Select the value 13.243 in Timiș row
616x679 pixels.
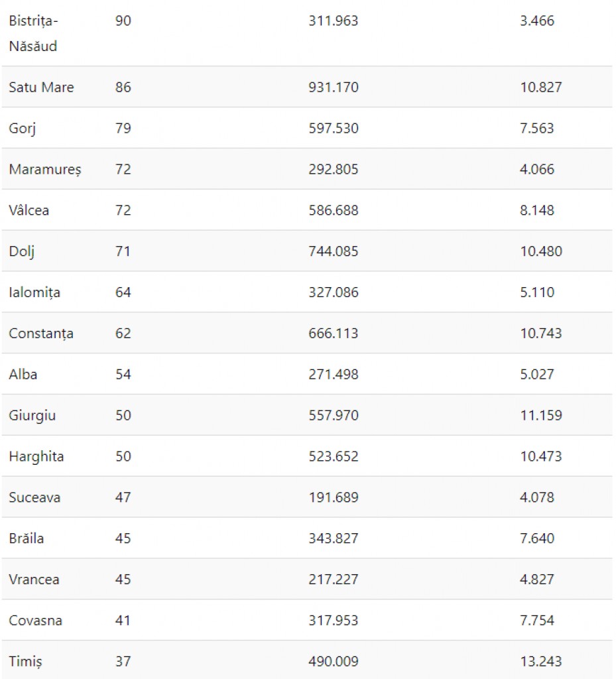tap(540, 661)
